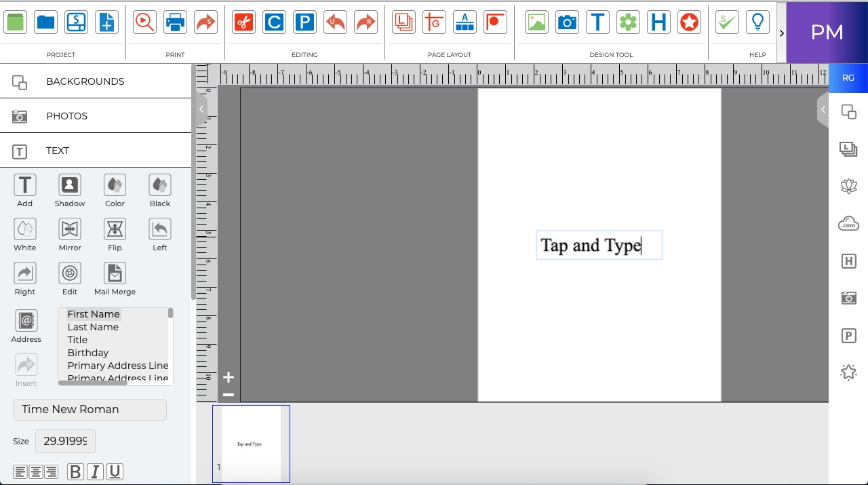Screen dimensions: 868x485
Task: Apply the Shadow text effect
Action: click(70, 185)
